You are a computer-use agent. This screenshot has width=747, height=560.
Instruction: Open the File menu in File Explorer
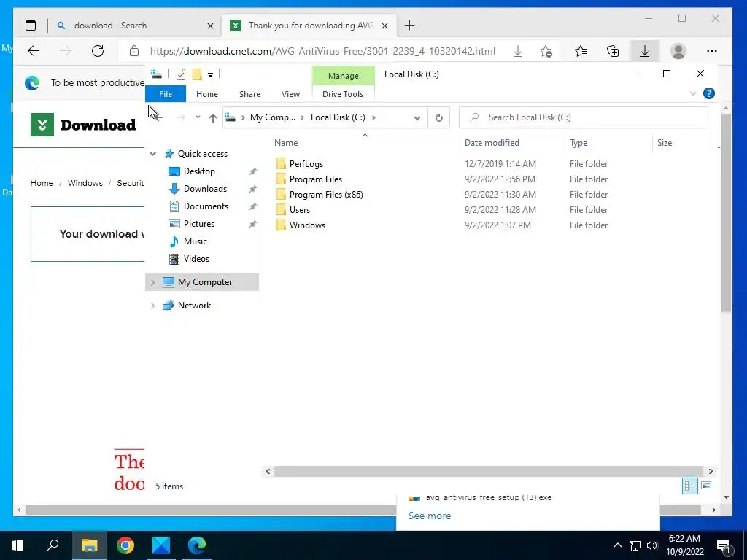166,94
